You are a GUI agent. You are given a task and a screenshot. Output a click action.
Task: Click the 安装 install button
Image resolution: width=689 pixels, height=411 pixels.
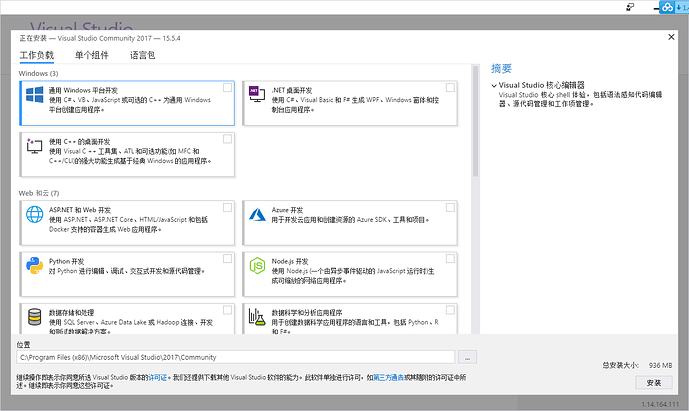654,382
